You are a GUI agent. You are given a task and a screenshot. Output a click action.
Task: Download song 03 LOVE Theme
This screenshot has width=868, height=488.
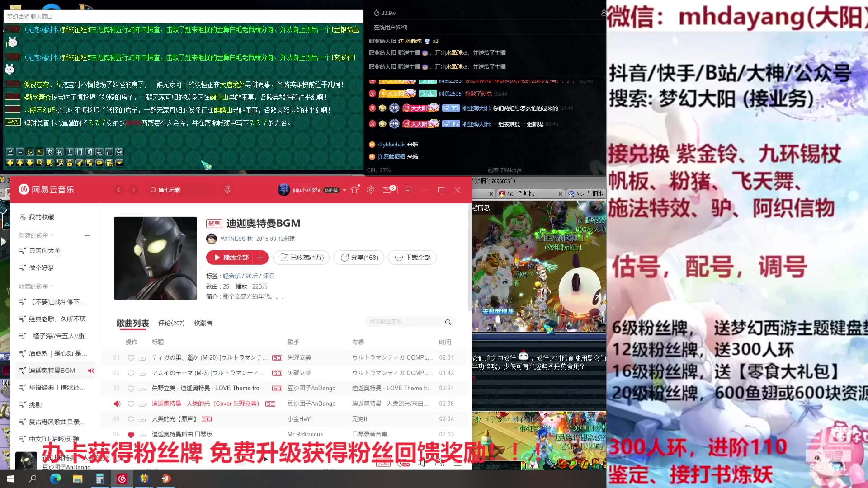coord(142,388)
